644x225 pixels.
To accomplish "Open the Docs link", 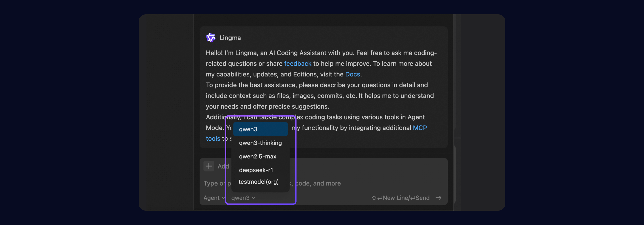I will [x=352, y=74].
